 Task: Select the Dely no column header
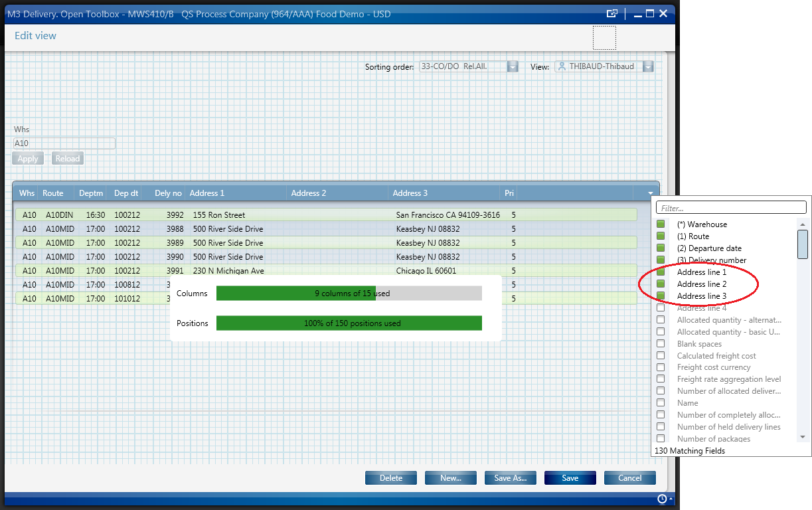coord(167,193)
